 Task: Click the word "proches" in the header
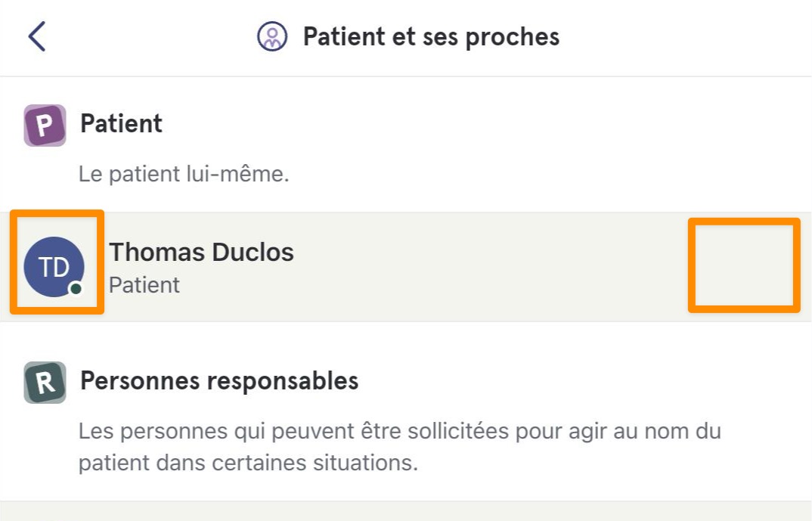coord(513,37)
